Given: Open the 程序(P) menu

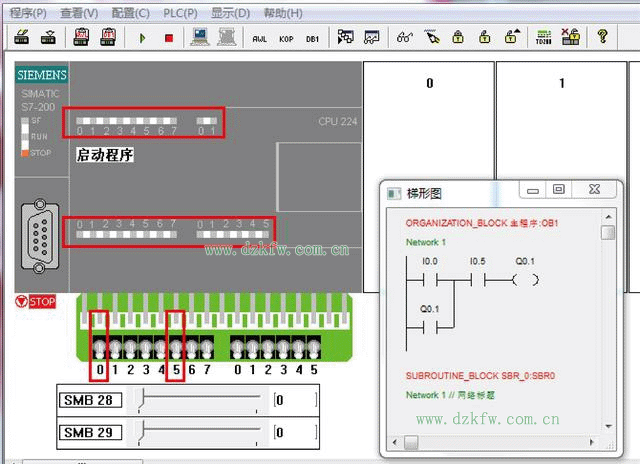Looking at the screenshot, I should click(x=28, y=13).
